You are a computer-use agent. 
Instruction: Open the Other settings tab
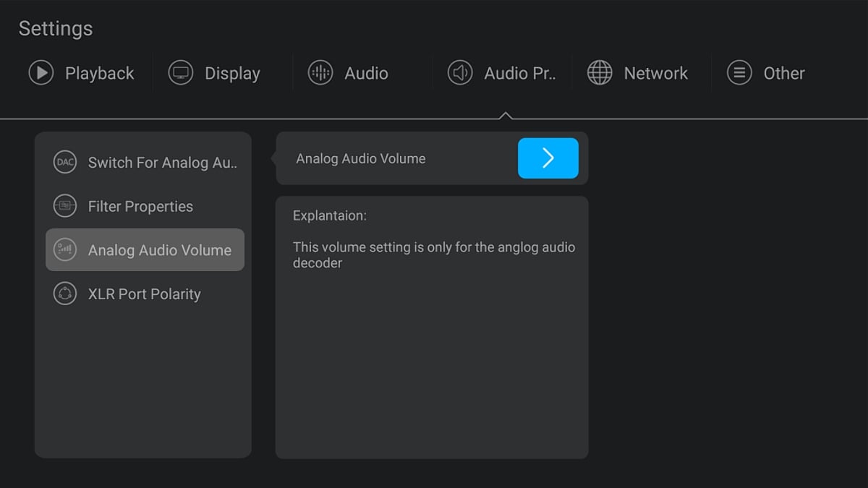pos(784,73)
